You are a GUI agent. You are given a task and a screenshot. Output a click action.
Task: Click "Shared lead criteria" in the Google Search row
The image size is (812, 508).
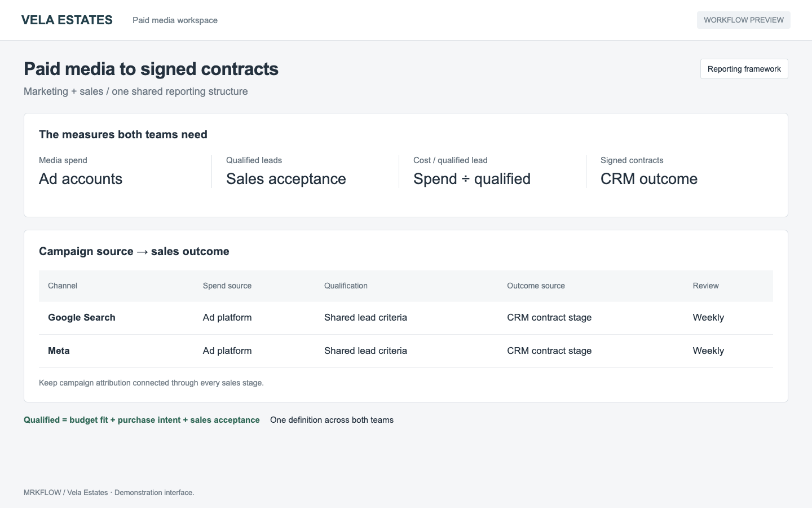(365, 317)
